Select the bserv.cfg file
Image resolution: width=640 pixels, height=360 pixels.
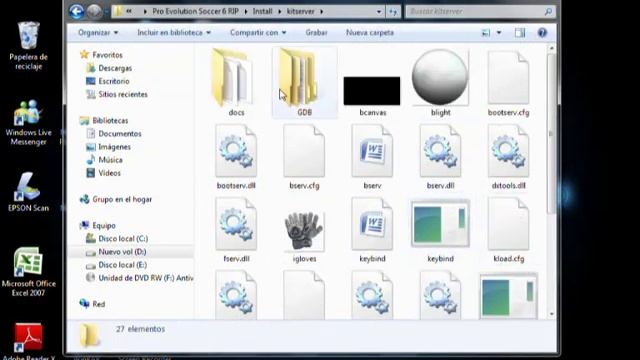coord(304,157)
